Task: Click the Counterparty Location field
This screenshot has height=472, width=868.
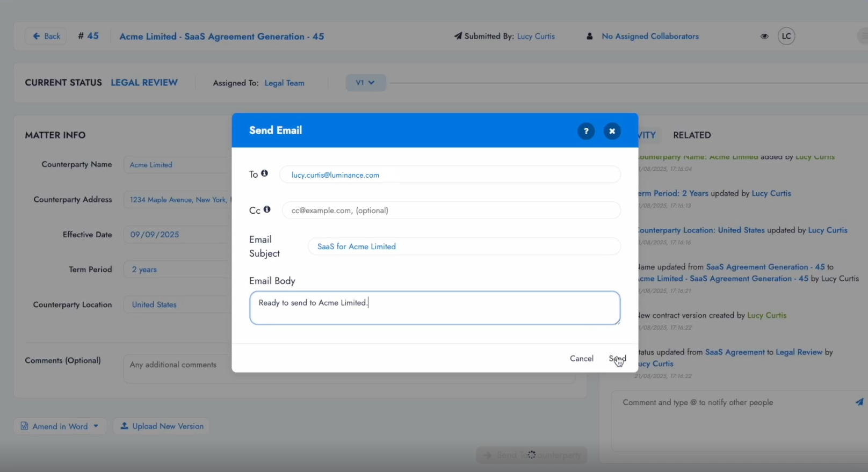Action: click(x=178, y=304)
